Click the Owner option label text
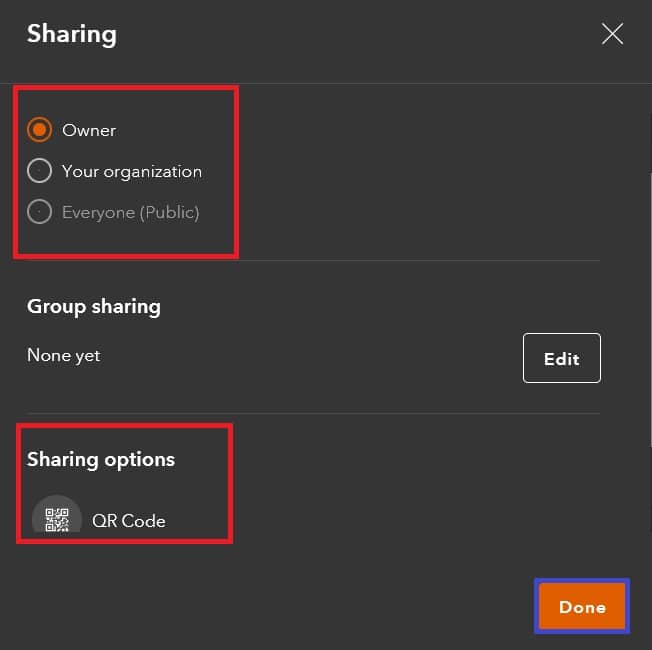652x650 pixels. tap(89, 131)
